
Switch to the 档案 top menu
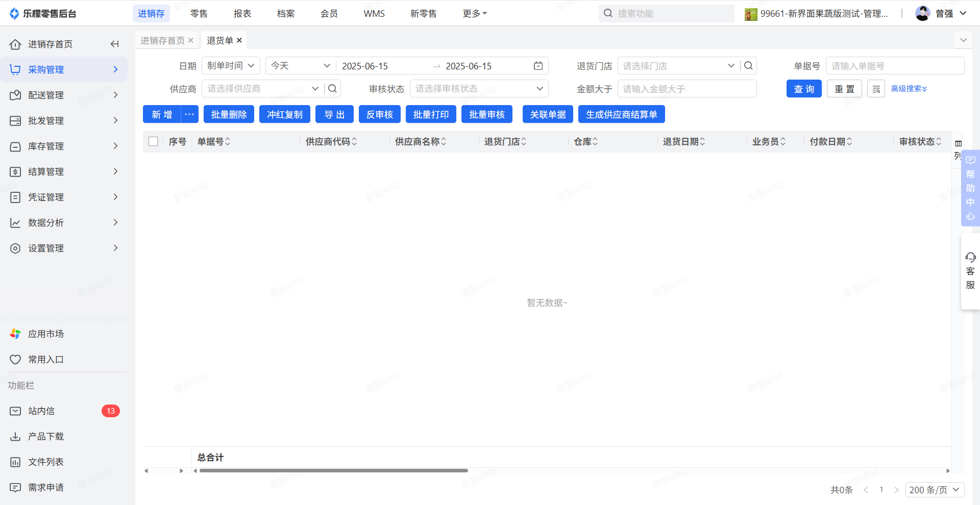click(x=286, y=13)
